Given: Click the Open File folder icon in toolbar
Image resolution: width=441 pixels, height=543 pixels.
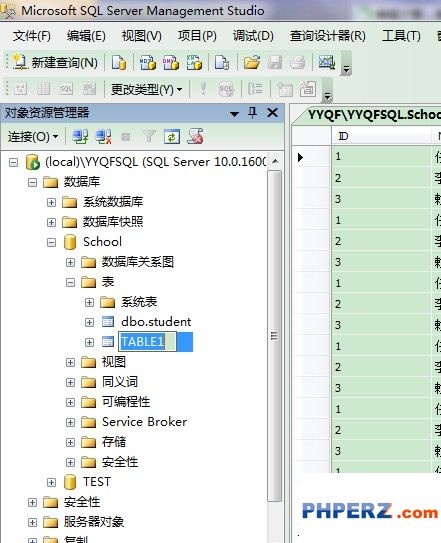Looking at the screenshot, I should [x=252, y=63].
